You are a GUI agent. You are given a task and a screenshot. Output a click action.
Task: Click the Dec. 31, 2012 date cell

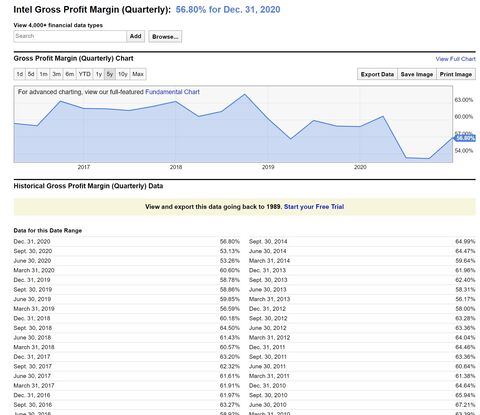(x=267, y=309)
